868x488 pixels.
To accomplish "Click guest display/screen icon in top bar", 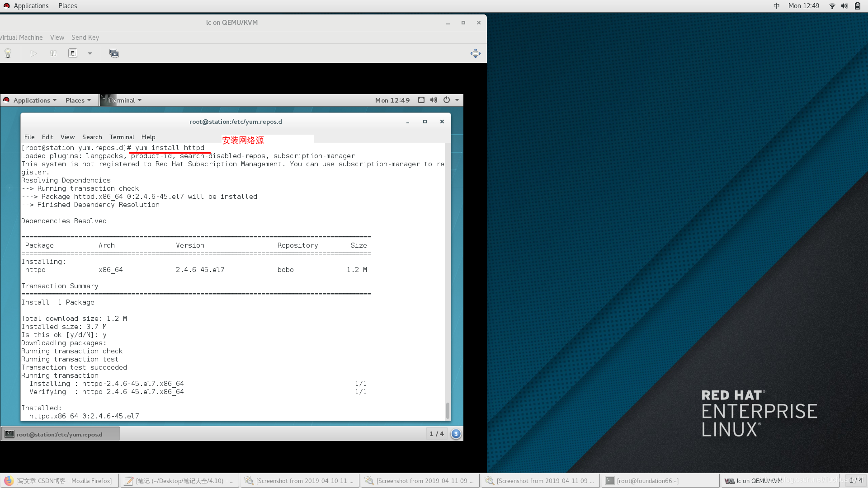I will [x=421, y=100].
